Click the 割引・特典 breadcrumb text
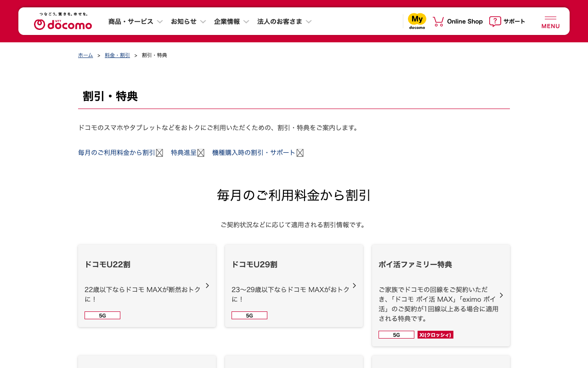 154,55
